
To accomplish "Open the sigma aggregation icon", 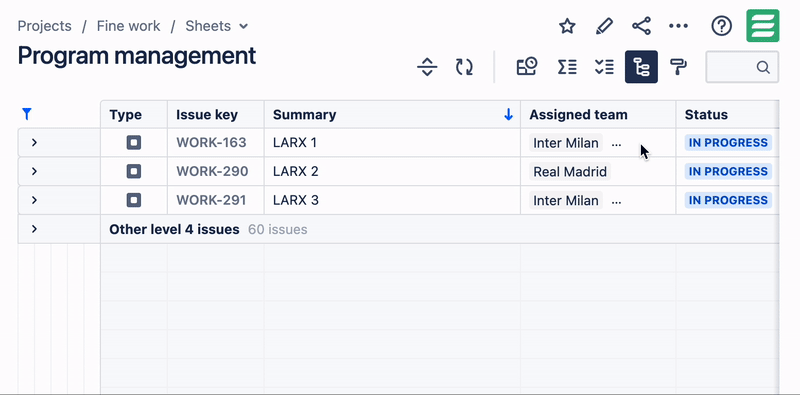I will coord(567,67).
